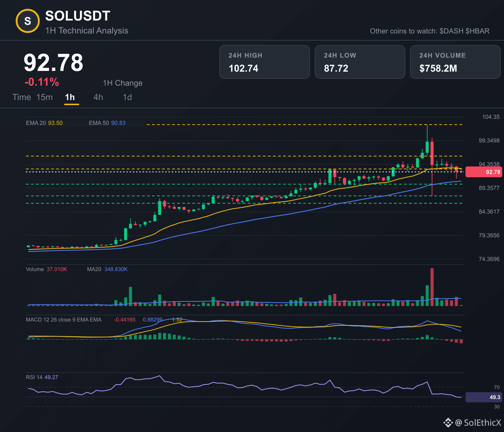Select the 24H VOLUME card showing $758.2M
The width and height of the screenshot is (504, 432).
point(455,62)
